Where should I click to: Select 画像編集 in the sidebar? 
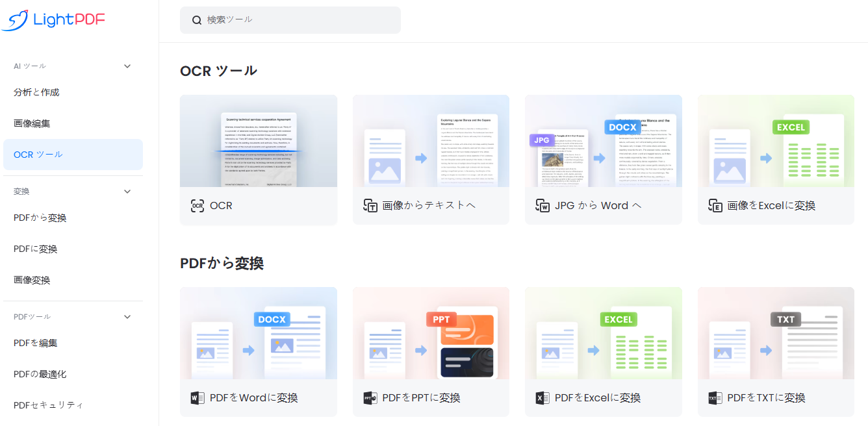click(32, 123)
